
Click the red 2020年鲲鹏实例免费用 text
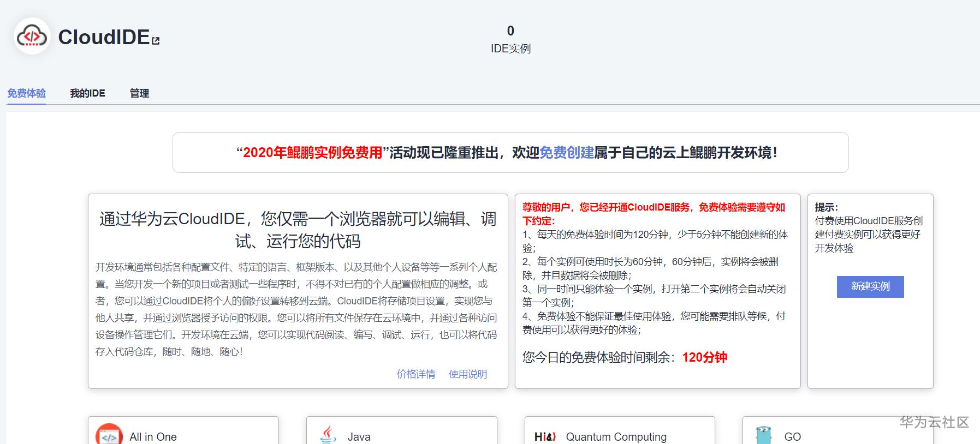pos(312,153)
